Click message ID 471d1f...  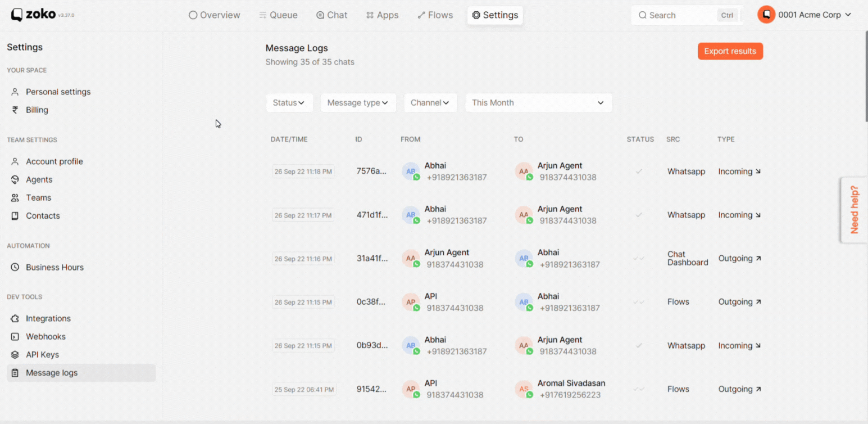pyautogui.click(x=371, y=215)
